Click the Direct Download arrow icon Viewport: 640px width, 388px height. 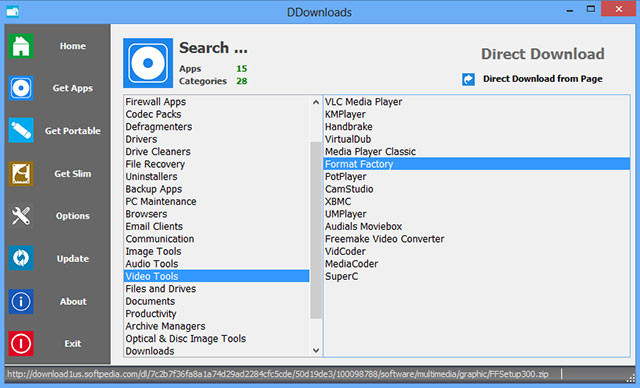(x=468, y=79)
